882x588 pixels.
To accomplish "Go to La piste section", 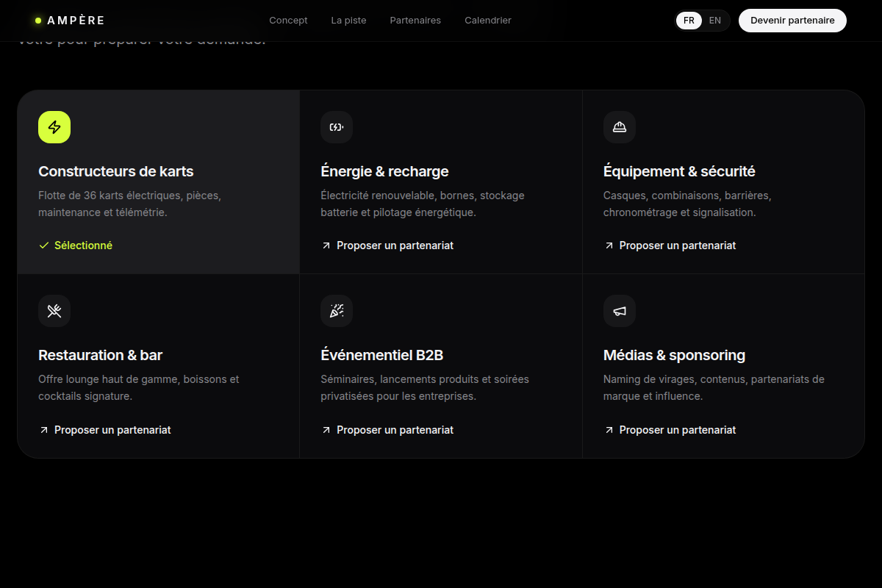I will 348,21.
